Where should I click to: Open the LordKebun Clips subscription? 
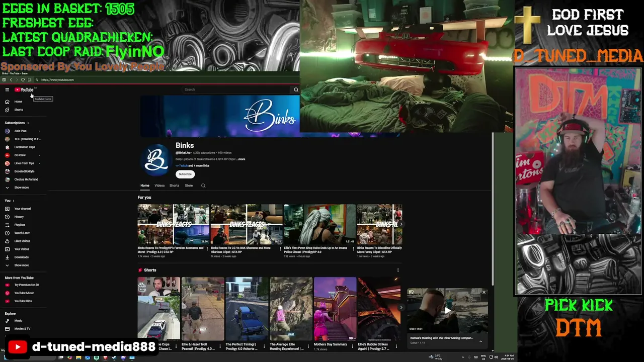[24, 147]
